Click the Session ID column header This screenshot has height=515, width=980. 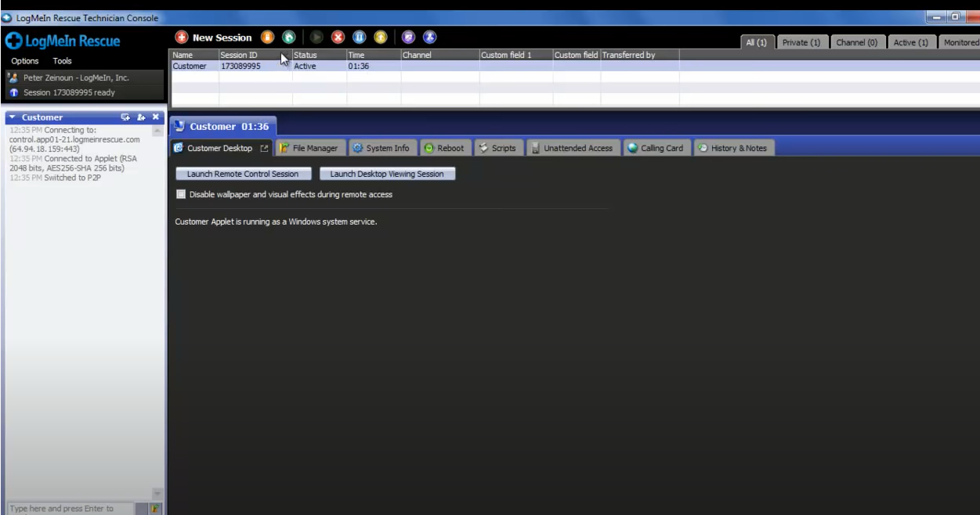tap(255, 55)
